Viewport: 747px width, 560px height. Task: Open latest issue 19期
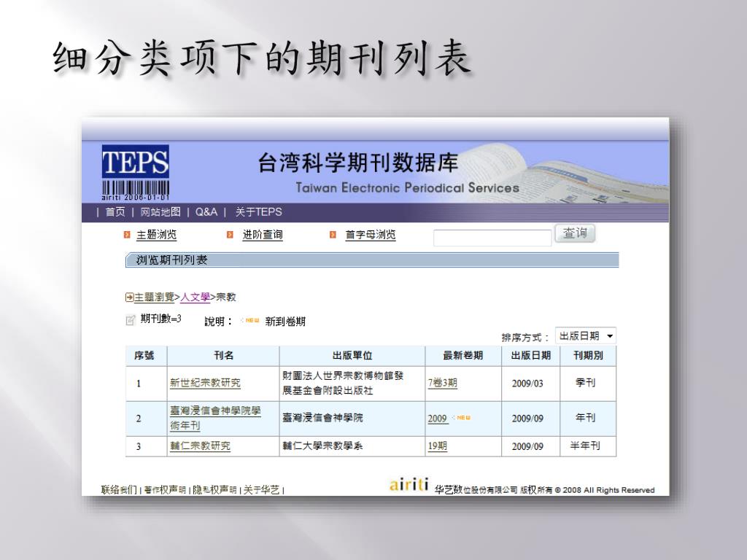click(x=438, y=446)
